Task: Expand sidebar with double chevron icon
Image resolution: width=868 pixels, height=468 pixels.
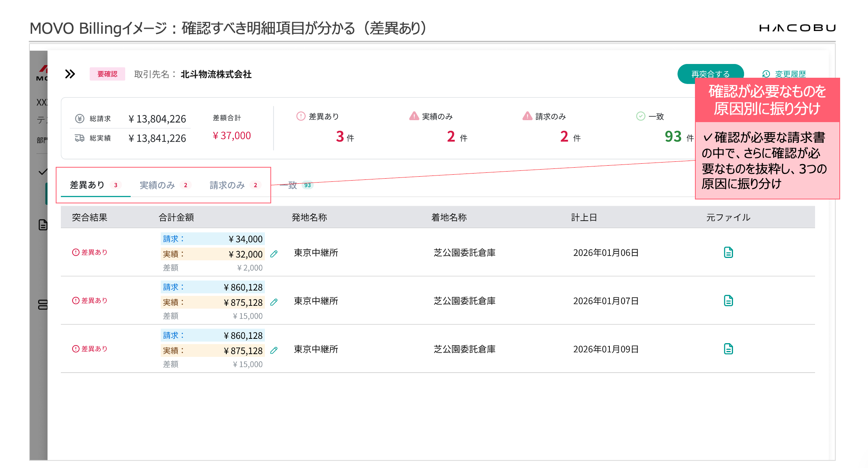Action: point(70,74)
